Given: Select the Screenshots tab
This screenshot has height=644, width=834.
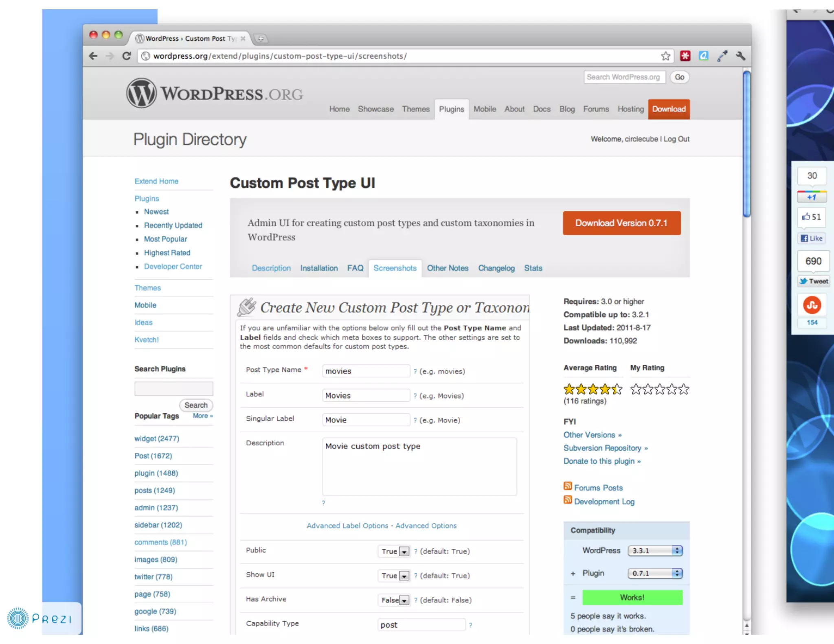Looking at the screenshot, I should 395,268.
